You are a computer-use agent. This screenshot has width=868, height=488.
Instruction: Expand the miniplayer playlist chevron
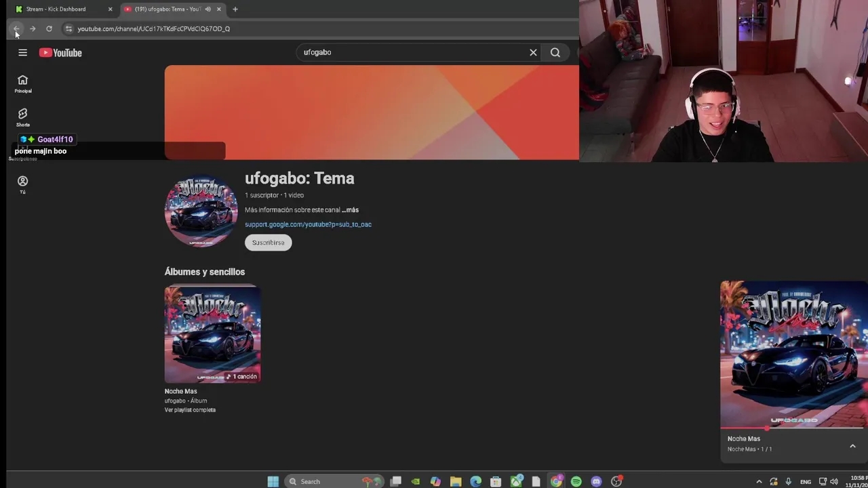[852, 445]
